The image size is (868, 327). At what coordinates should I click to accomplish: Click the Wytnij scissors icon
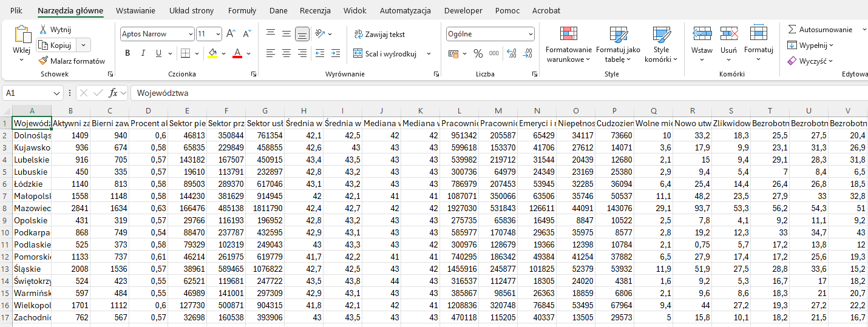(x=43, y=30)
